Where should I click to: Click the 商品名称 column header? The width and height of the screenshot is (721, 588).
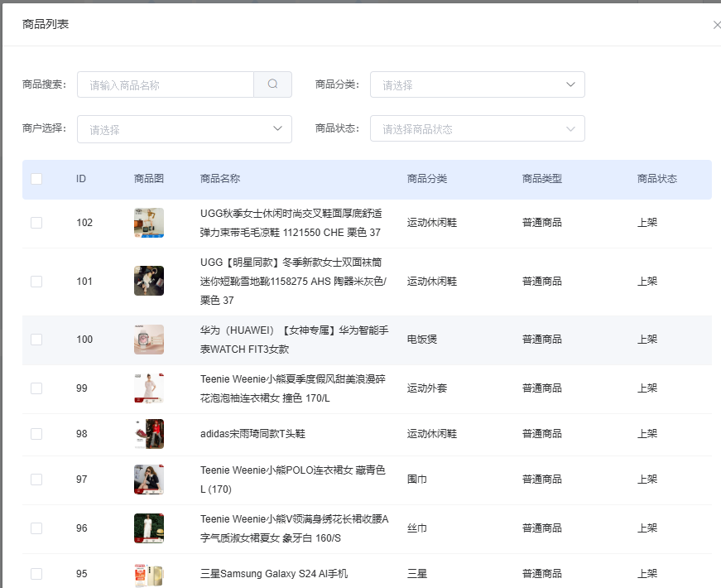pos(220,179)
